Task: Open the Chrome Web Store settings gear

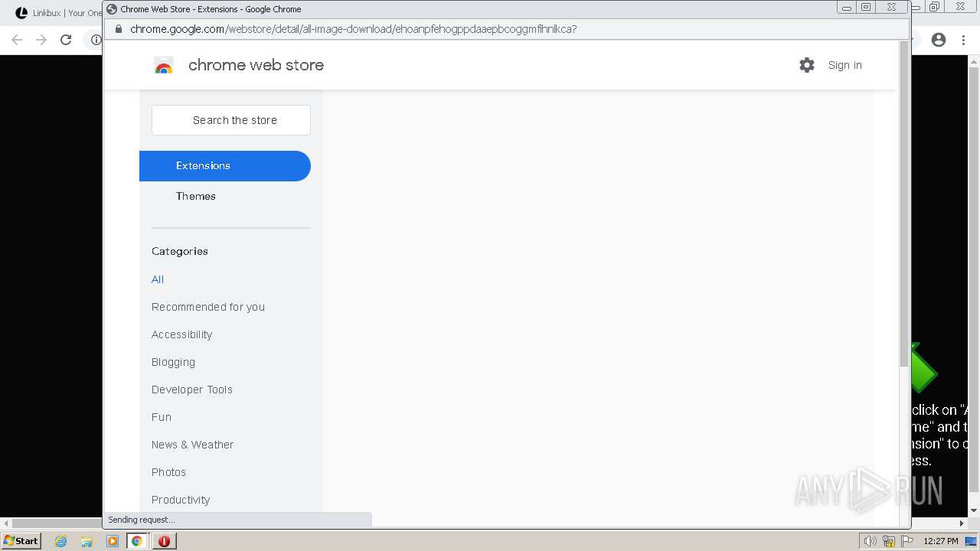Action: [807, 65]
